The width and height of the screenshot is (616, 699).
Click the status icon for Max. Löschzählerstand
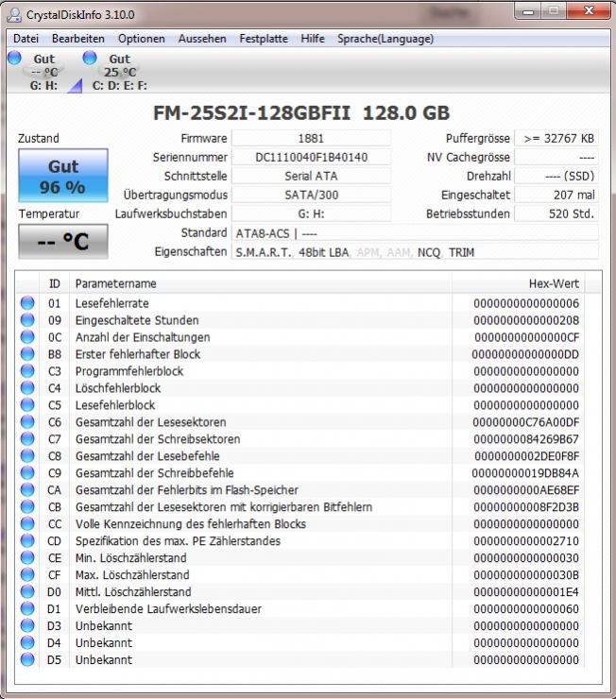pyautogui.click(x=27, y=573)
